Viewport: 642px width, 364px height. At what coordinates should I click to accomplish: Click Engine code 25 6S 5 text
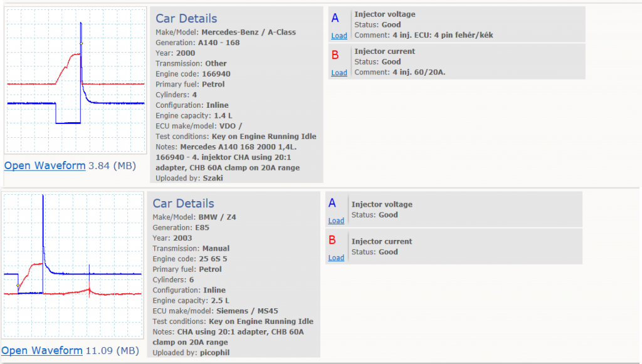190,259
